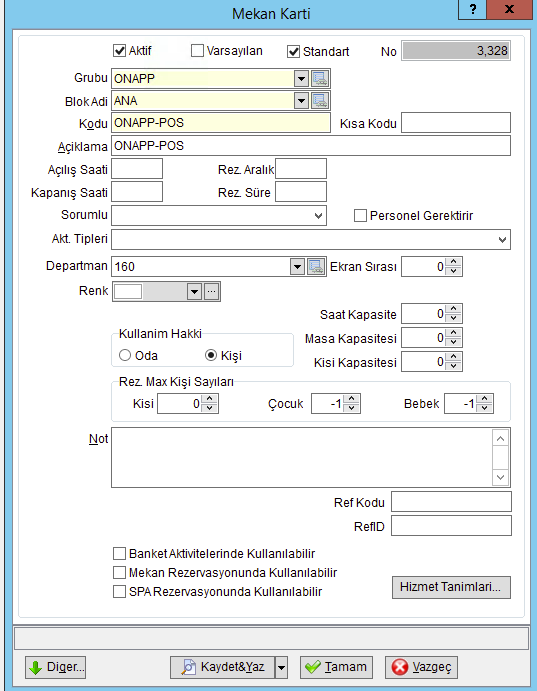
Task: Expand the Blok Adi dropdown arrow
Action: click(301, 101)
